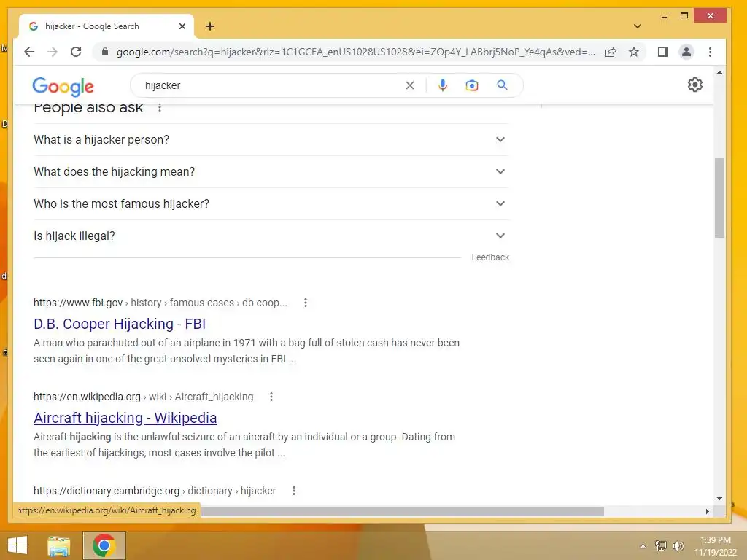Viewport: 747px width, 560px height.
Task: View site information via padlock icon
Action: click(105, 52)
